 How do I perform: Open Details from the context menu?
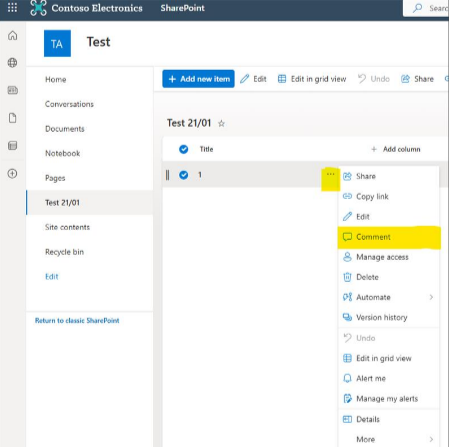(389, 419)
